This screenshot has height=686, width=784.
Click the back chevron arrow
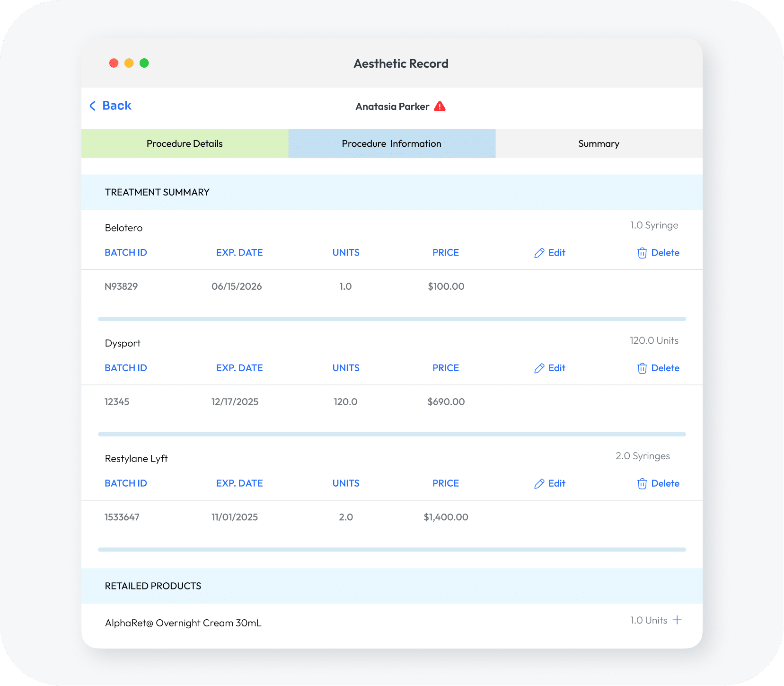coord(93,106)
